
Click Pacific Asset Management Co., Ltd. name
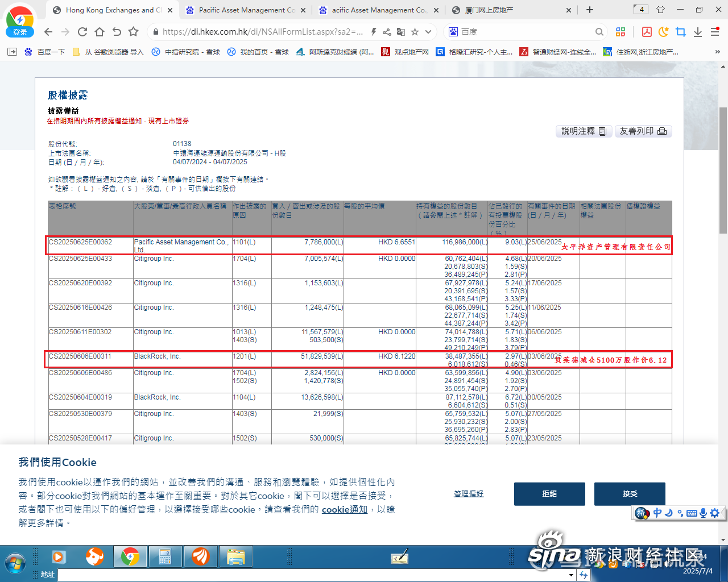pos(181,246)
